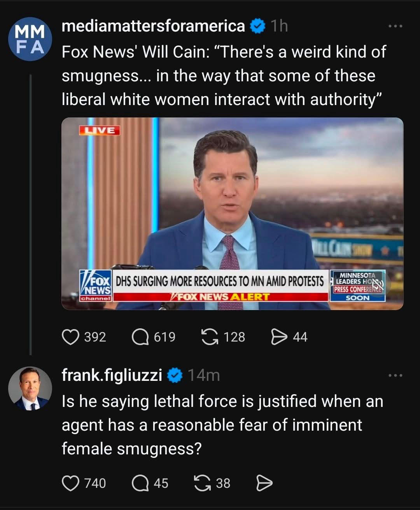
Task: Repost the mediamattersforamerica post
Action: tap(210, 337)
